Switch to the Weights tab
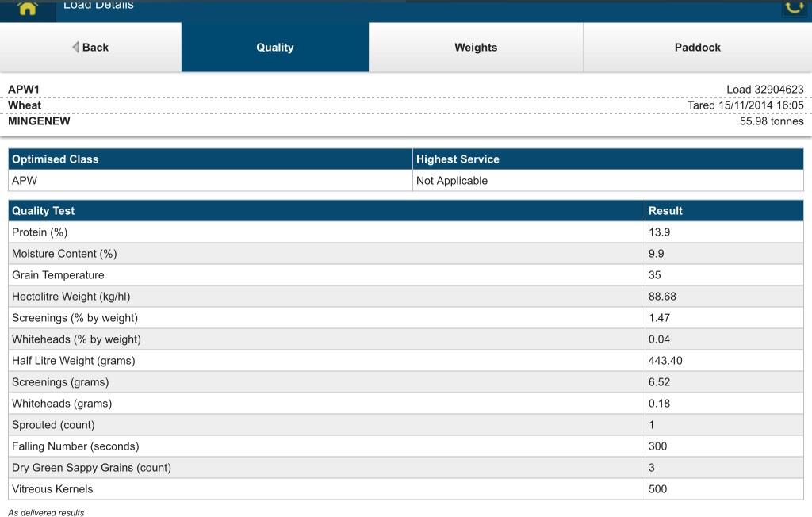The image size is (812, 517). [x=476, y=47]
